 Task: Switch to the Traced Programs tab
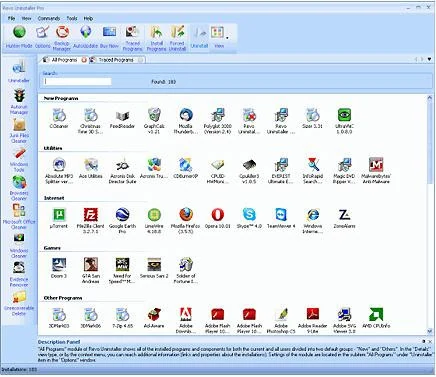[116, 60]
